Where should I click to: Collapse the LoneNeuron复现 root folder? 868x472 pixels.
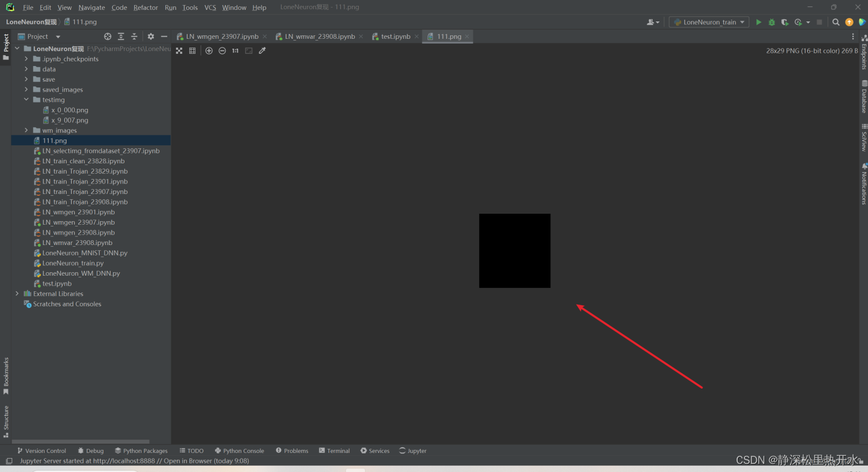click(17, 49)
